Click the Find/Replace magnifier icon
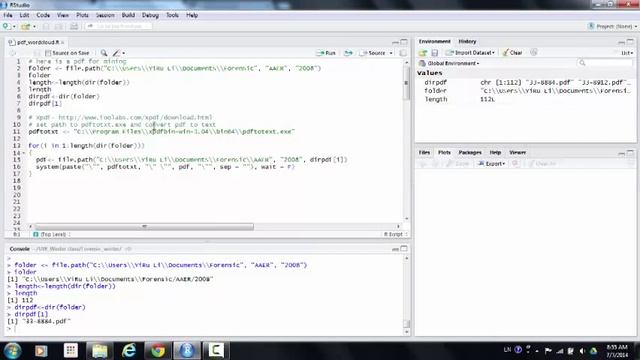640x360 pixels. (104, 53)
